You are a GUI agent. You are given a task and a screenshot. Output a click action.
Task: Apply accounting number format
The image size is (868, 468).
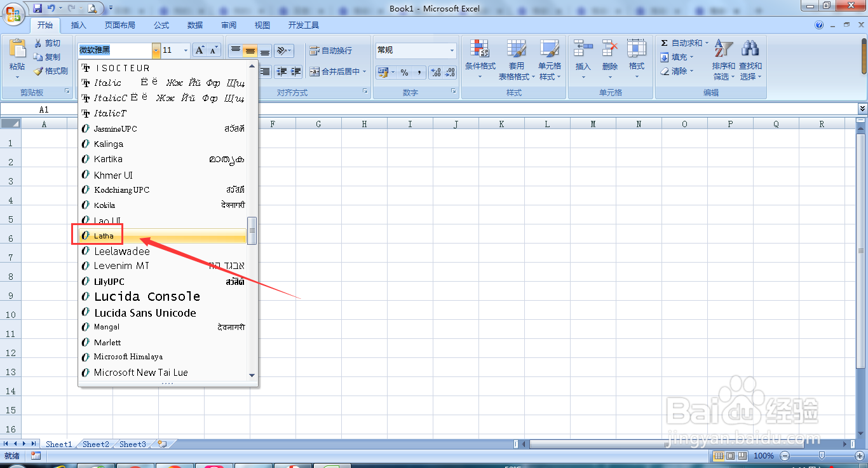[x=383, y=72]
